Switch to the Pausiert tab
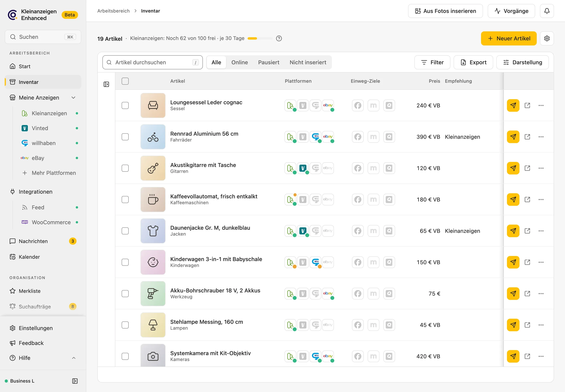This screenshot has height=392, width=565. coord(269,62)
